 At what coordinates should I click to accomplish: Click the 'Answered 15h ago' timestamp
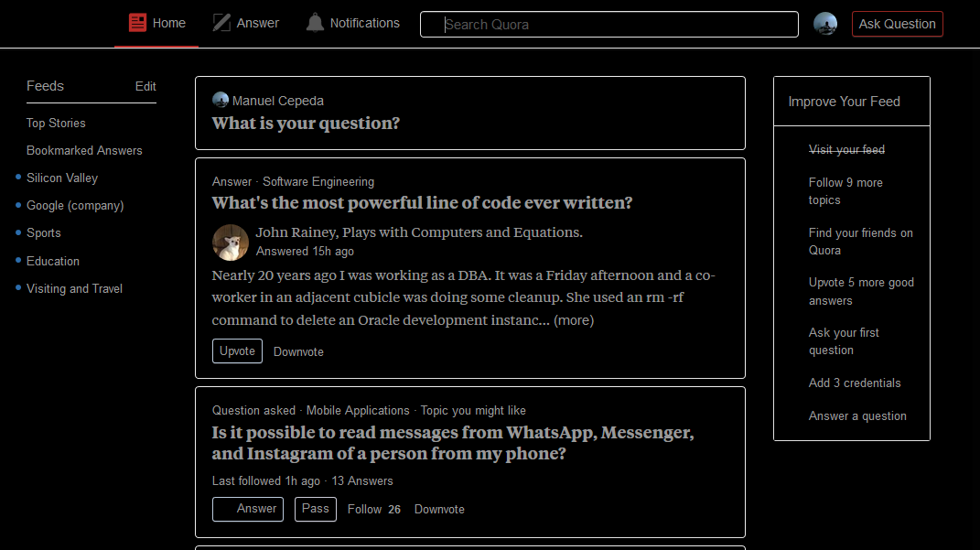(305, 252)
